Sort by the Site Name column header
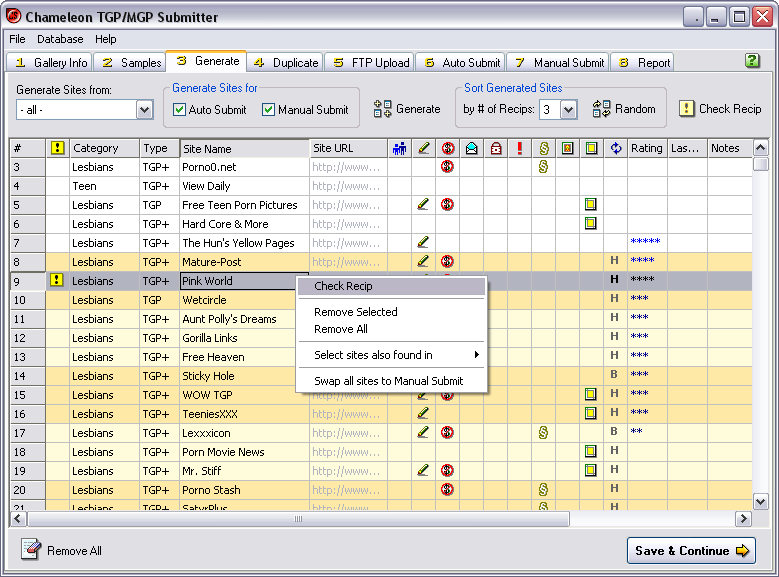This screenshot has width=779, height=577. click(x=244, y=149)
